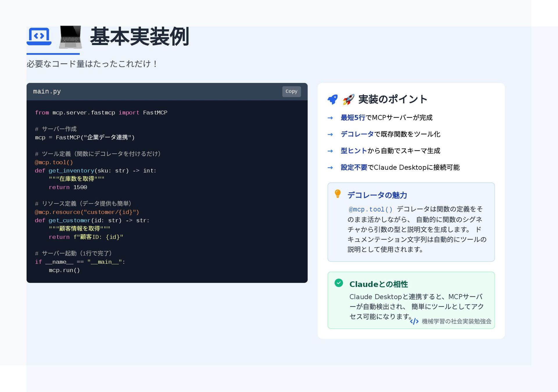Click the docstring """在庫数を取得"""
Screen dimensions: 558x392
click(x=76, y=179)
